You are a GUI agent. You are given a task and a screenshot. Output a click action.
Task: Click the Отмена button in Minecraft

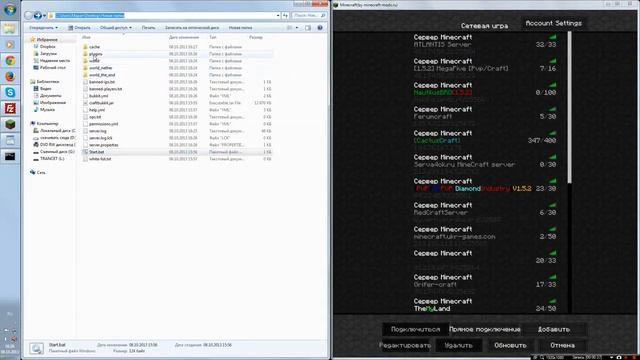tap(562, 345)
